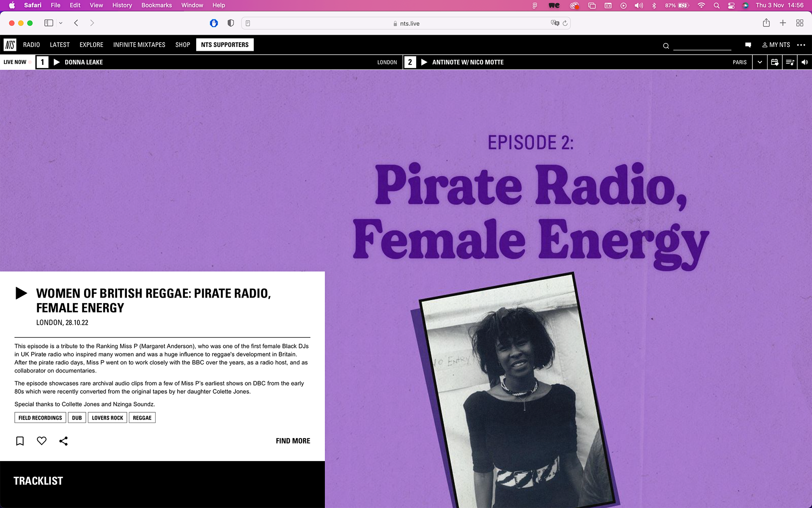This screenshot has height=508, width=812.
Task: Open the Apple menu
Action: pos(12,5)
